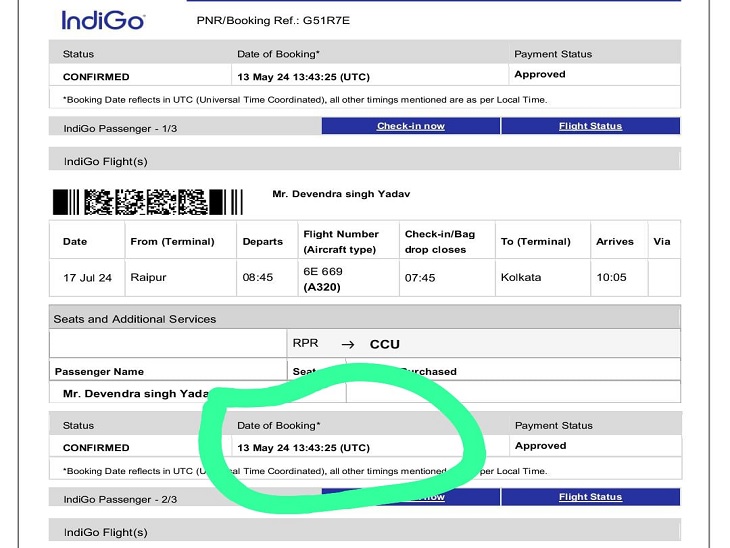Click the first booking date 13 May 24 13:43:25
Screen dimensions: 730x548
point(304,77)
